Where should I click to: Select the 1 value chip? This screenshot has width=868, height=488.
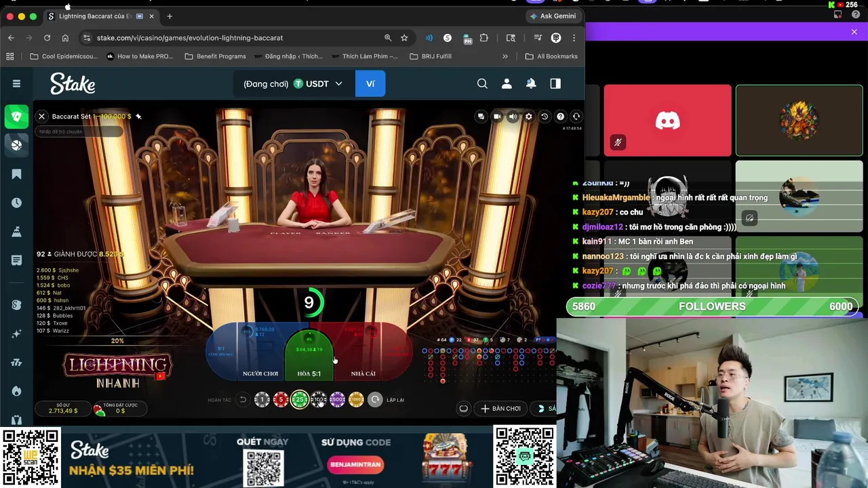pyautogui.click(x=262, y=400)
